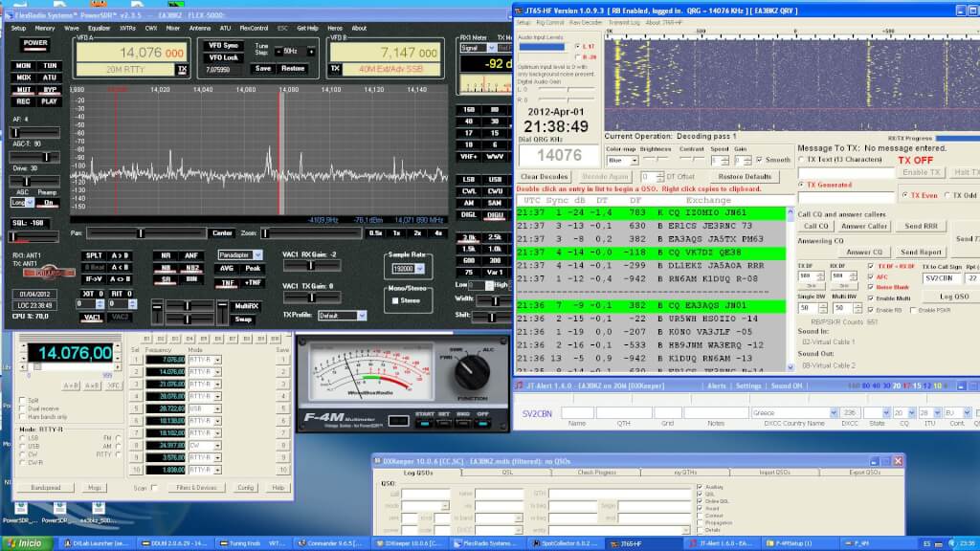Click the Clear Decodes button
The width and height of the screenshot is (980, 551).
click(x=544, y=177)
